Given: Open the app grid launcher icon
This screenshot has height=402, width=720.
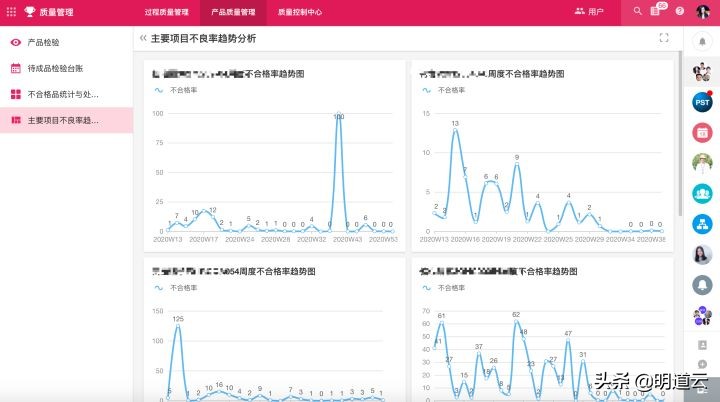Looking at the screenshot, I should (11, 12).
